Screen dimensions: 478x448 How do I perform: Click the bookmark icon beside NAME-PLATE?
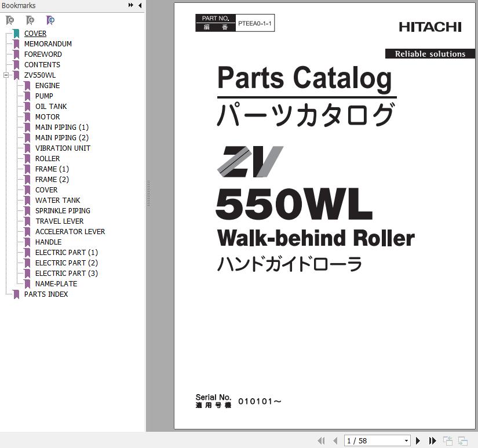tap(27, 284)
